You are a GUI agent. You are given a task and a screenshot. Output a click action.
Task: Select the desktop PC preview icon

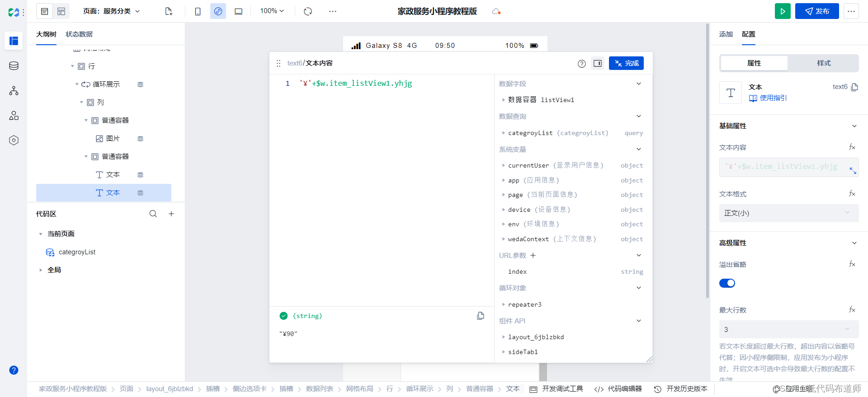point(238,11)
